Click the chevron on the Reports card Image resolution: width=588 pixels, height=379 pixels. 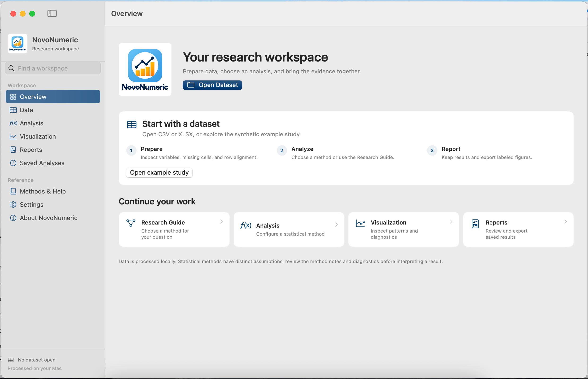click(566, 221)
